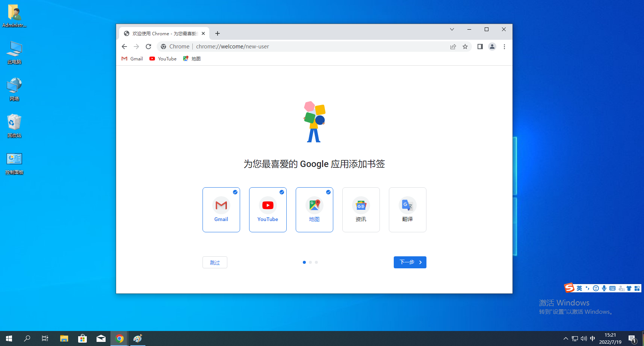Open the Administrator folder on the desktop
This screenshot has height=346, width=644.
14,16
